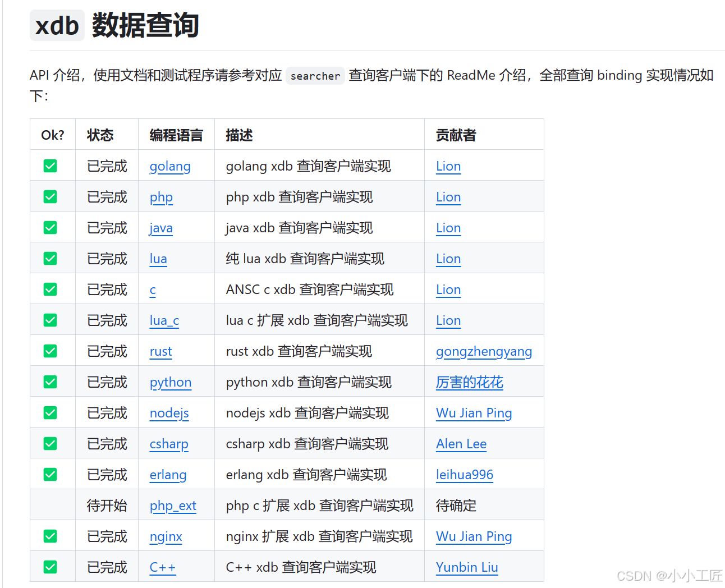The height and width of the screenshot is (588, 725).
Task: Click the CSDN watermark at bottom right
Action: (668, 576)
